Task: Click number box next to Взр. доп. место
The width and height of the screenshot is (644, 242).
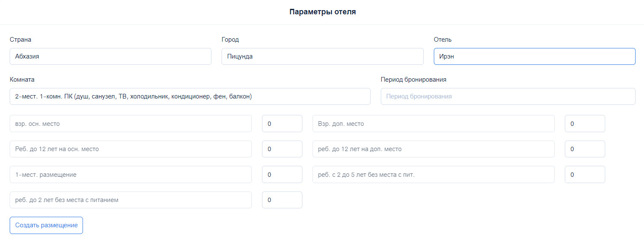Action: [x=585, y=124]
